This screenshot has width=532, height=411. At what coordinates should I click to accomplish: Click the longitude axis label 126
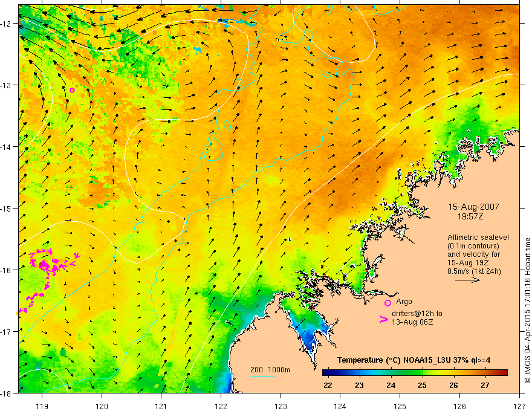(459, 406)
